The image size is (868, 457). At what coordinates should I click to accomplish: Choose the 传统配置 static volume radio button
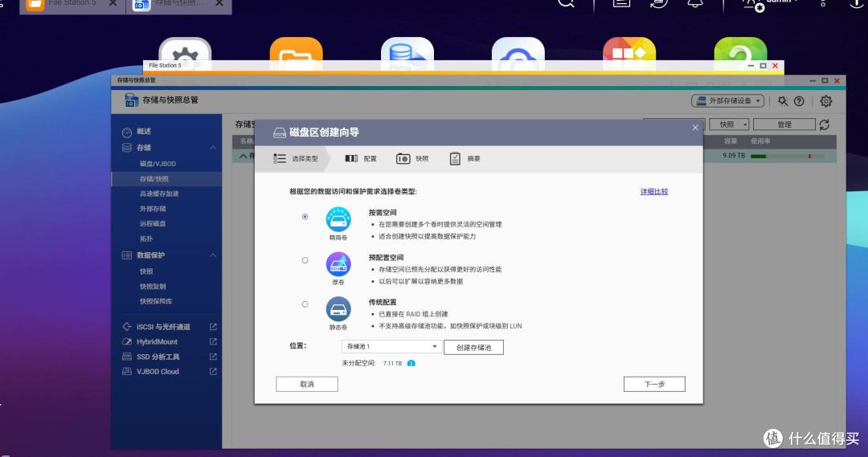coord(305,304)
